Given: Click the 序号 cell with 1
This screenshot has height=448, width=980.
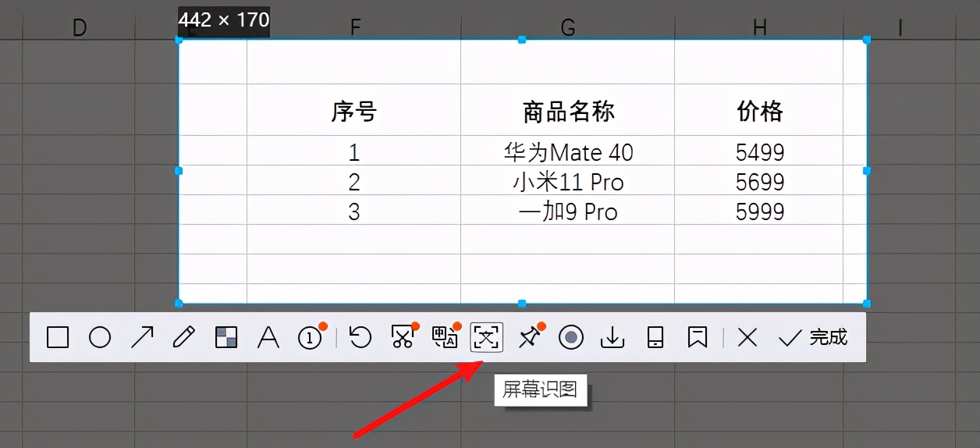Looking at the screenshot, I should (354, 151).
